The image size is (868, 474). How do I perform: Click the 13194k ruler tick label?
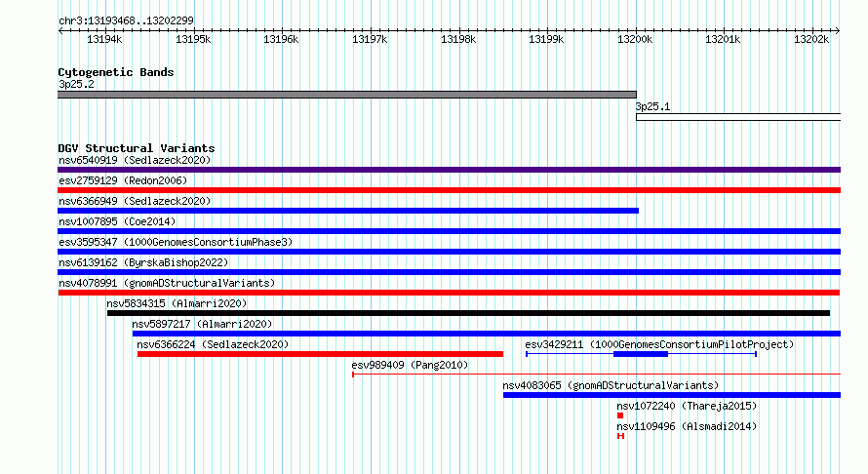click(104, 39)
